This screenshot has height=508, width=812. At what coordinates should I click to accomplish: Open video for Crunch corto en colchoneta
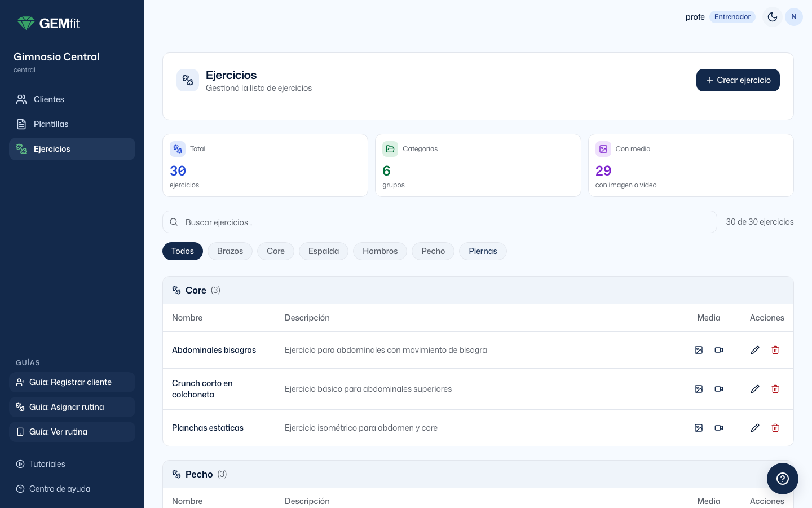click(719, 389)
